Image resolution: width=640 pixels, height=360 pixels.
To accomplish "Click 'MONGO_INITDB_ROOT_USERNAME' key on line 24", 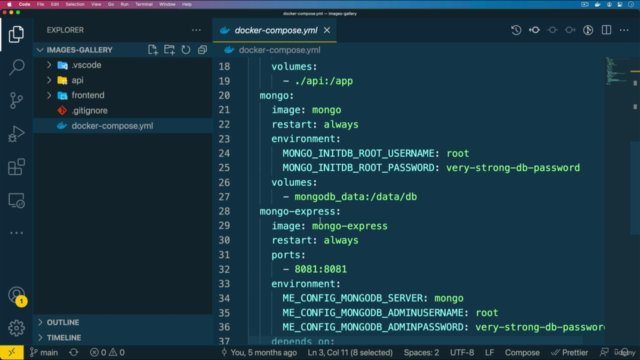I will [x=358, y=153].
